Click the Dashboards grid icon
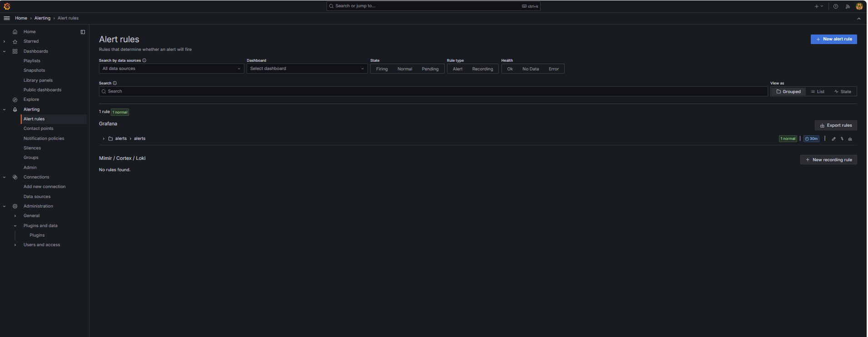Image resolution: width=868 pixels, height=337 pixels. tap(15, 51)
